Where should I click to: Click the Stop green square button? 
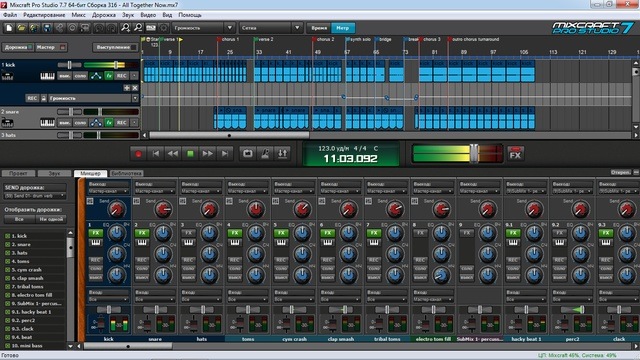pyautogui.click(x=190, y=154)
